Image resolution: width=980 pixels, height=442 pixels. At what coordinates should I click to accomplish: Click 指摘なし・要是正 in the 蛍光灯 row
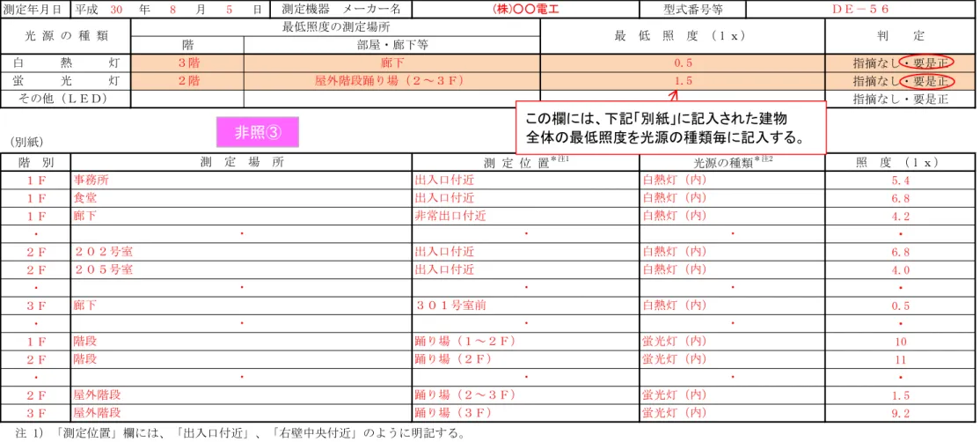pyautogui.click(x=901, y=81)
